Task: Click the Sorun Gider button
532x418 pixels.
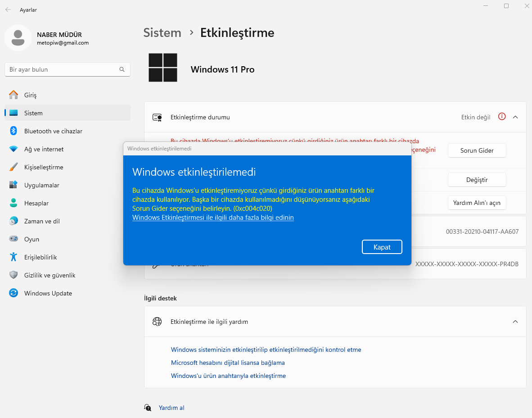Action: [477, 150]
